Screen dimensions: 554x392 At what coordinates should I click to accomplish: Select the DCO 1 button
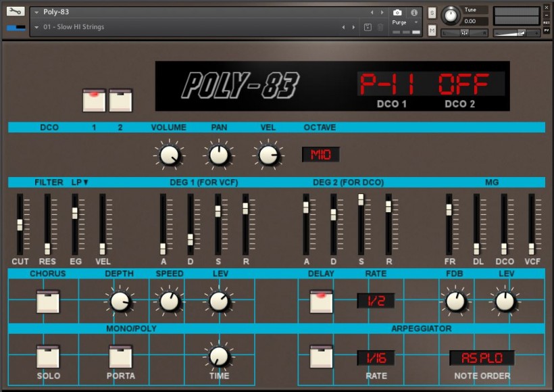click(x=94, y=101)
